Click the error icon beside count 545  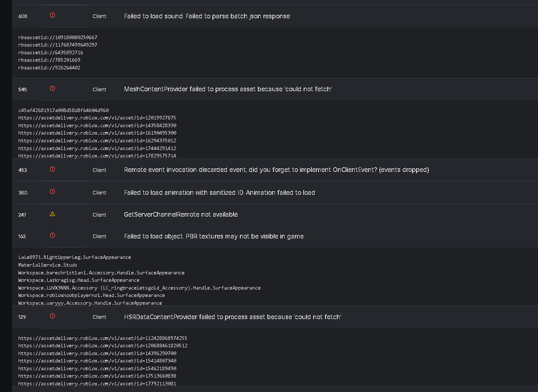click(x=52, y=88)
